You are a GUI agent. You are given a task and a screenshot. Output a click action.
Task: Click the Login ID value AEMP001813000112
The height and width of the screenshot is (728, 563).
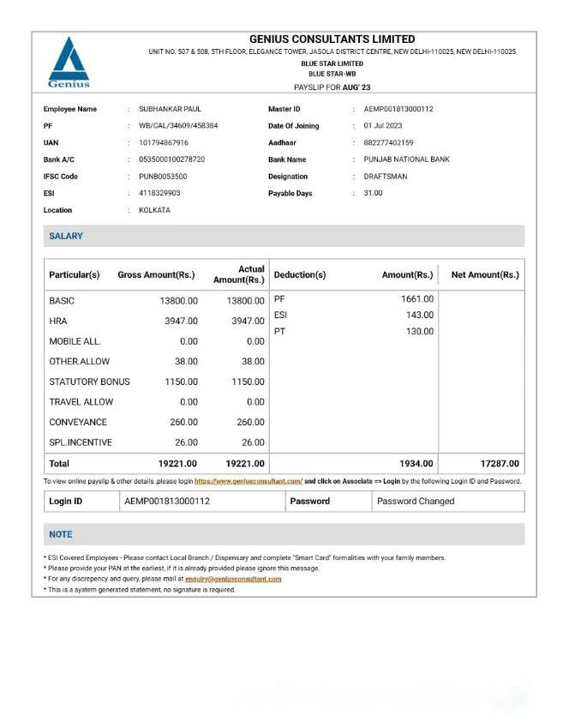tap(167, 502)
